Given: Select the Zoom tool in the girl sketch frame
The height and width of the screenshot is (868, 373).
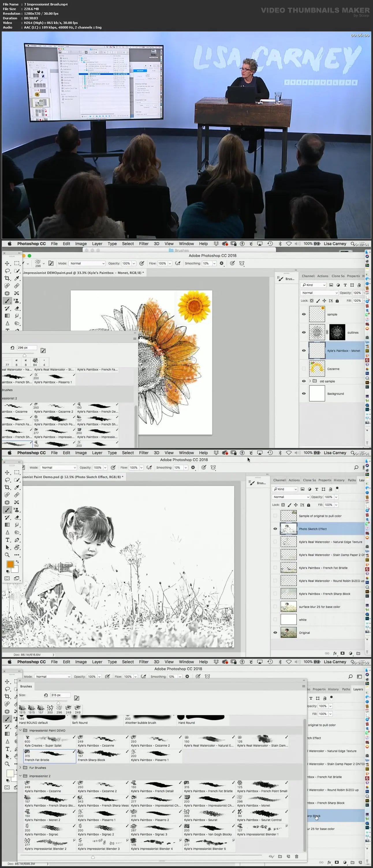Looking at the screenshot, I should click(x=7, y=555).
